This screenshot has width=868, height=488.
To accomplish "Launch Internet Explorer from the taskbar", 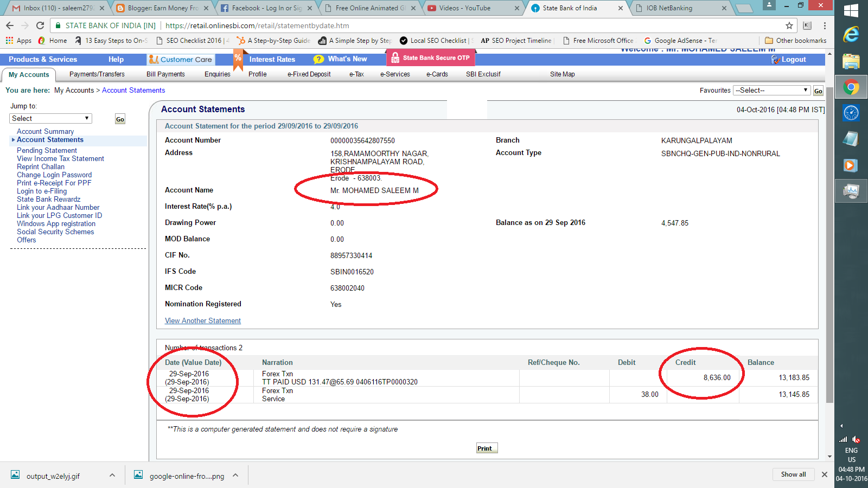I will (x=851, y=35).
